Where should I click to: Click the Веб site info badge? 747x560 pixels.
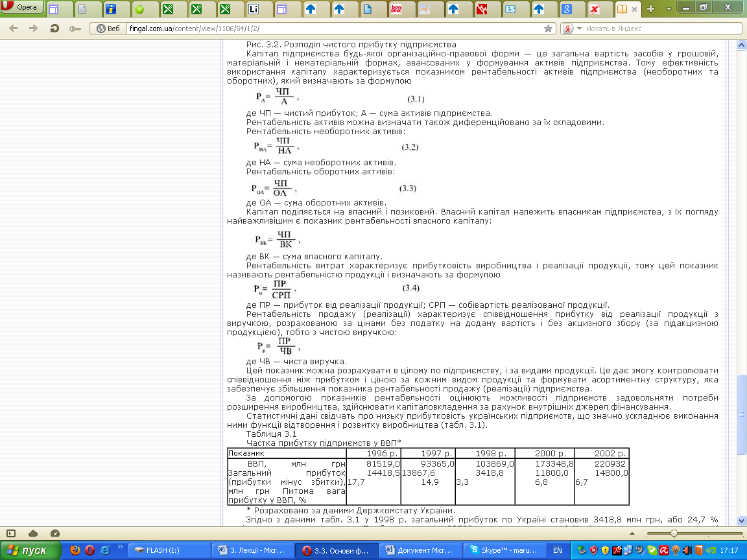[x=108, y=29]
